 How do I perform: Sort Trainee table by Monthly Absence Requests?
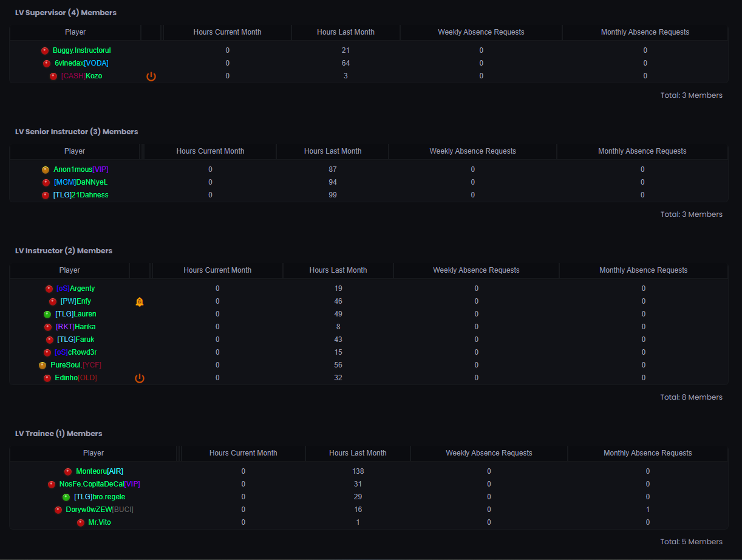647,453
